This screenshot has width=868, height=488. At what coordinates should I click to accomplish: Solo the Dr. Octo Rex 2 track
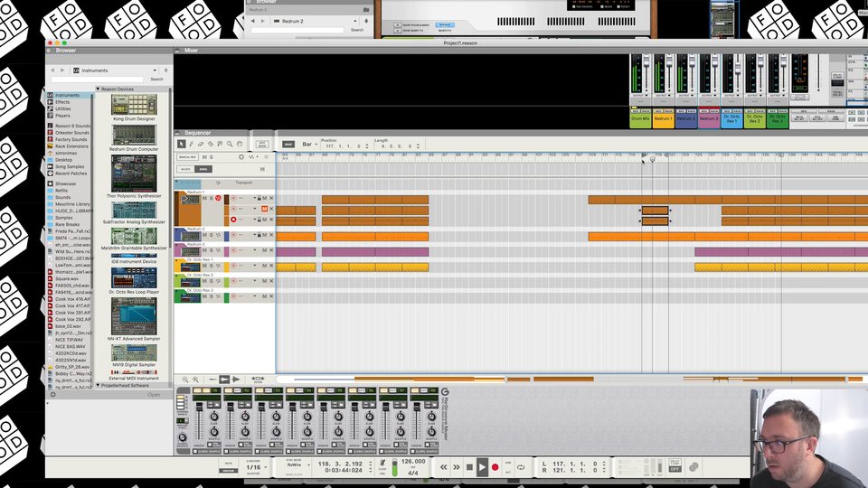211,281
